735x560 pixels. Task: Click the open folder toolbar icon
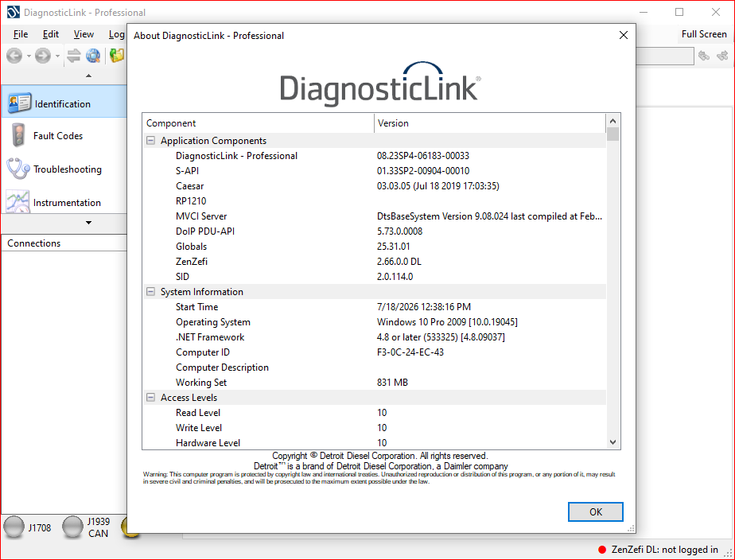[x=117, y=56]
